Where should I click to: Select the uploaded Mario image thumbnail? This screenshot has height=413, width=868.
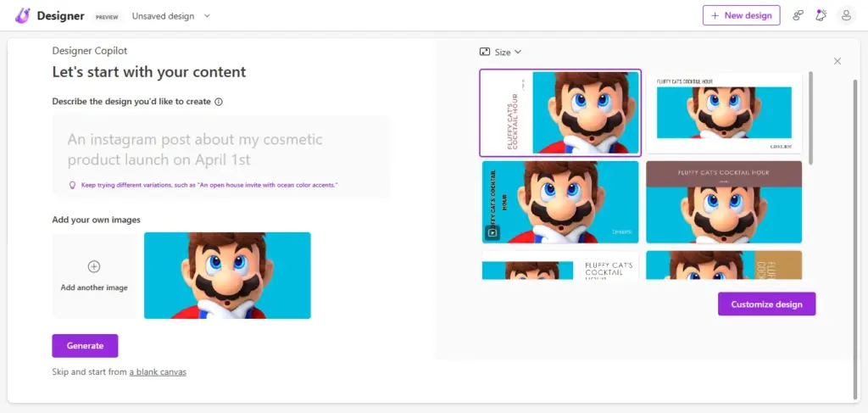coord(227,276)
